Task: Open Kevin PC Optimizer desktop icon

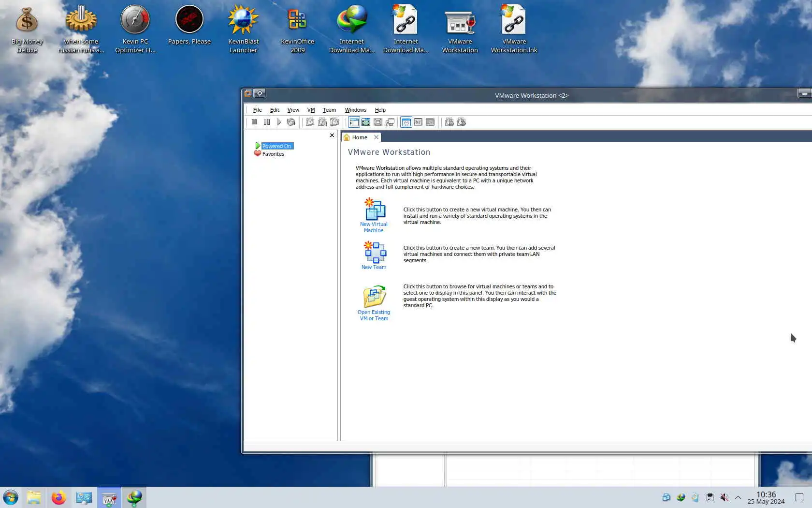Action: pos(135,30)
